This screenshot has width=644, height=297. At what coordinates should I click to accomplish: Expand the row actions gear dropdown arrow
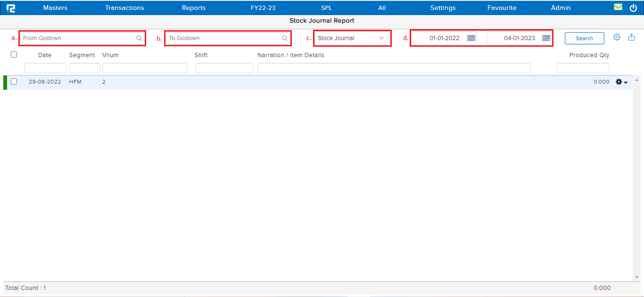point(626,81)
